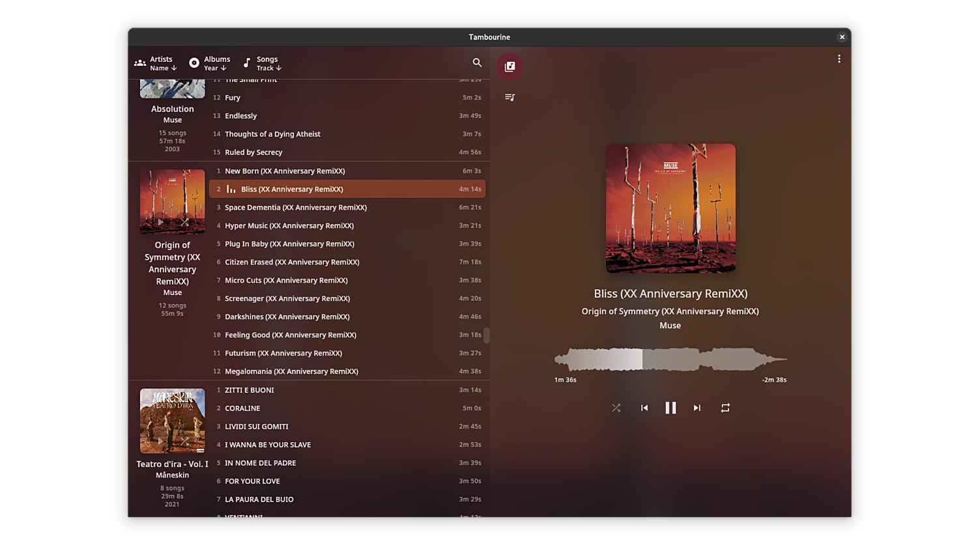
Task: Select Ruled by Secrecy track
Action: [x=347, y=152]
